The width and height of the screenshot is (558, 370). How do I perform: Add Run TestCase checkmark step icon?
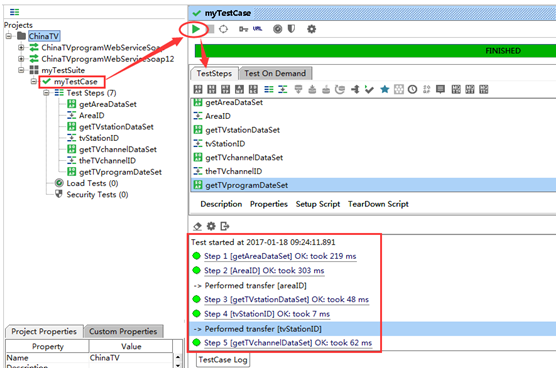tap(369, 89)
